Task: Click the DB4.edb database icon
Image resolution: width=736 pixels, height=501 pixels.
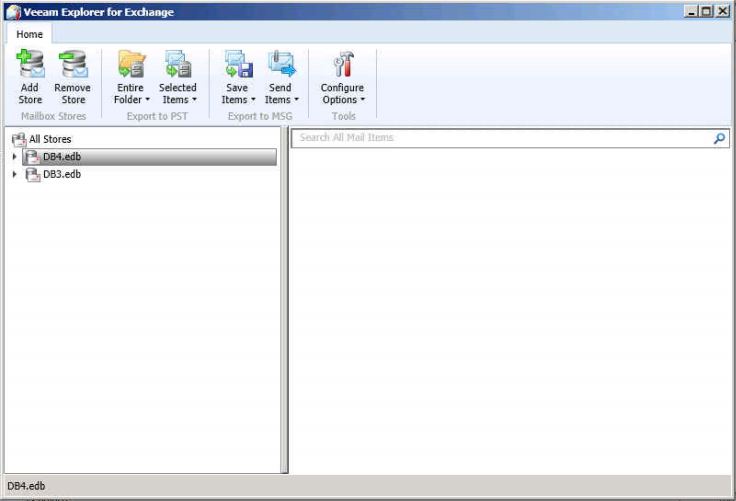Action: click(32, 157)
